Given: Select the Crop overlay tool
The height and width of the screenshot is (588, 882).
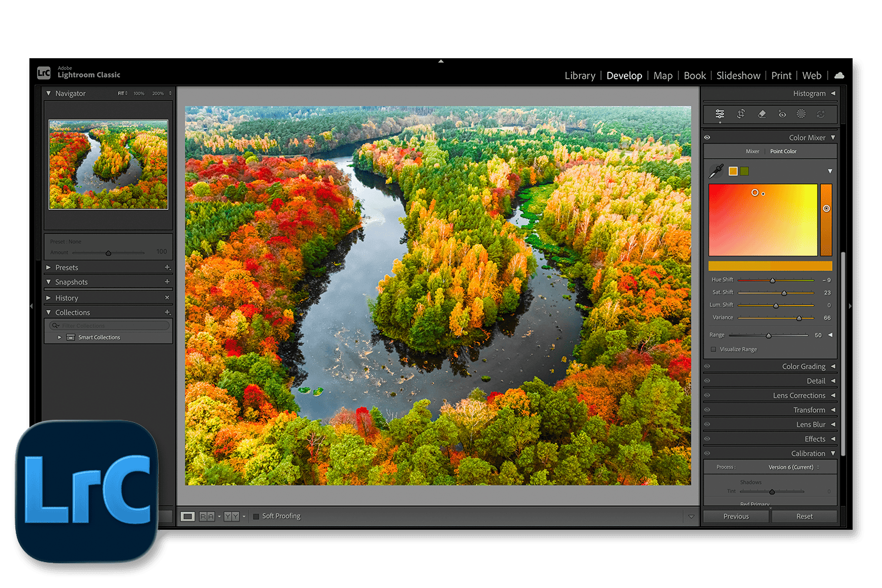Looking at the screenshot, I should point(741,114).
